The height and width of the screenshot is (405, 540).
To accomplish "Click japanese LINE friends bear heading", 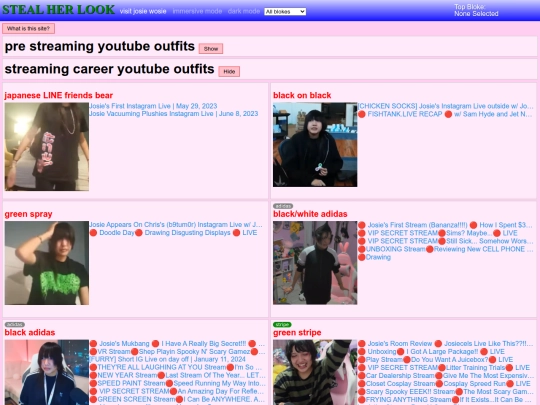I will pos(59,95).
